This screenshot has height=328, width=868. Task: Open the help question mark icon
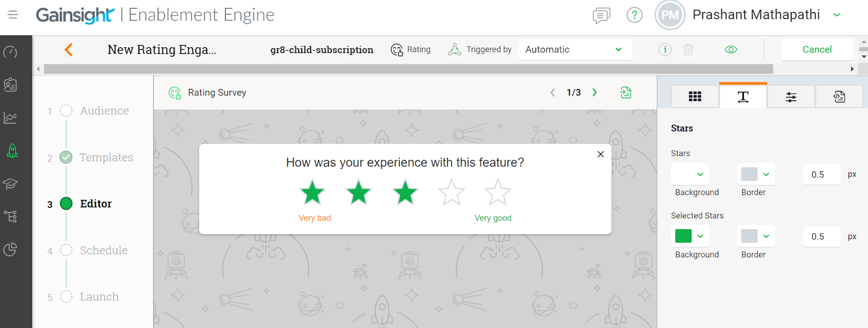tap(634, 15)
